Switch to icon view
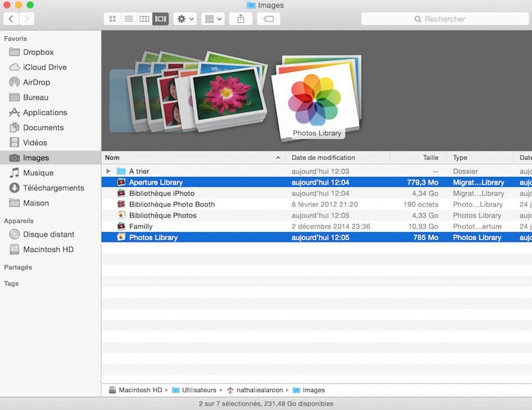This screenshot has height=410, width=532. (112, 19)
